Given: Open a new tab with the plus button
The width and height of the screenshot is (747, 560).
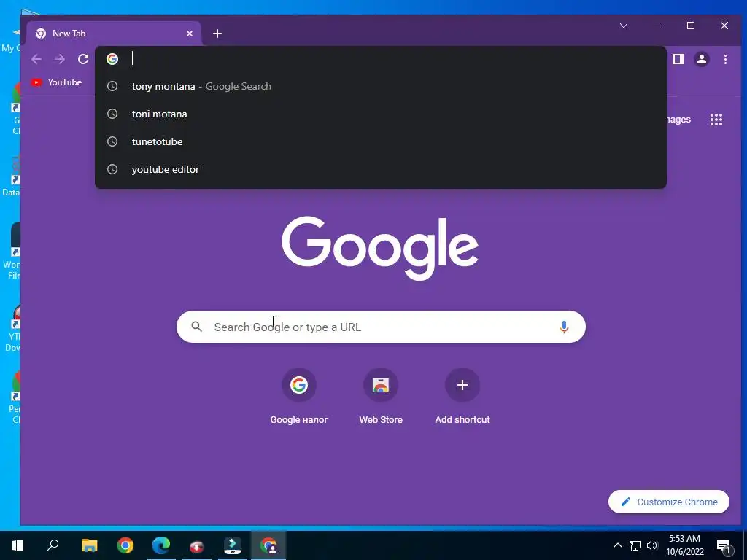Looking at the screenshot, I should [x=217, y=34].
